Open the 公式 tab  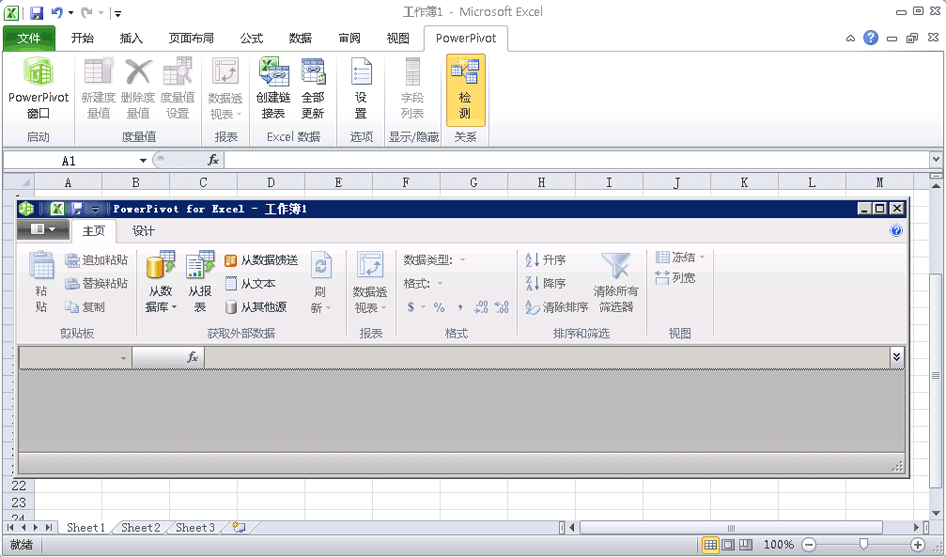coord(251,38)
